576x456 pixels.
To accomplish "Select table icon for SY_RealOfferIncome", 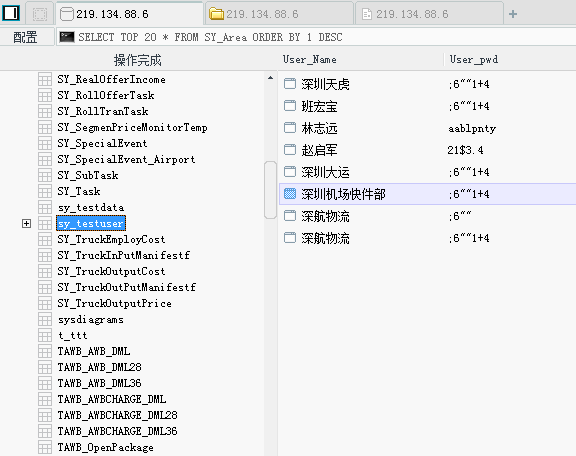I will [x=45, y=79].
